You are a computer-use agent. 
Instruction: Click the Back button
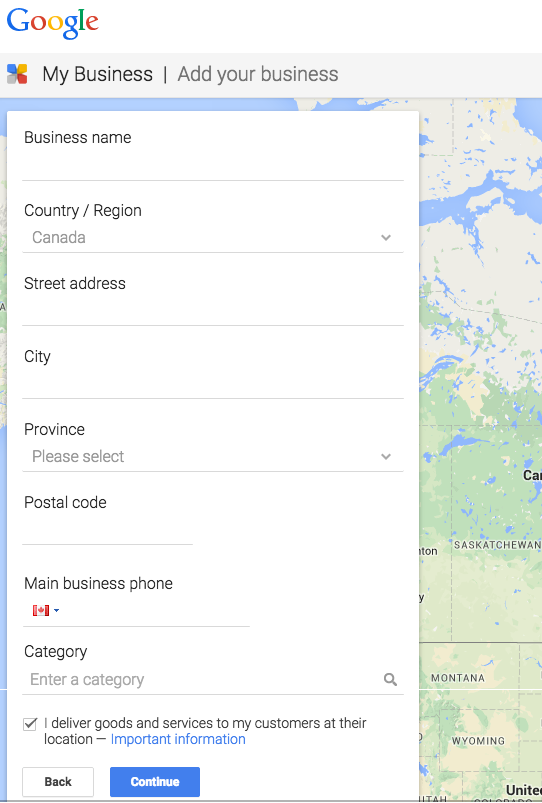[58, 781]
